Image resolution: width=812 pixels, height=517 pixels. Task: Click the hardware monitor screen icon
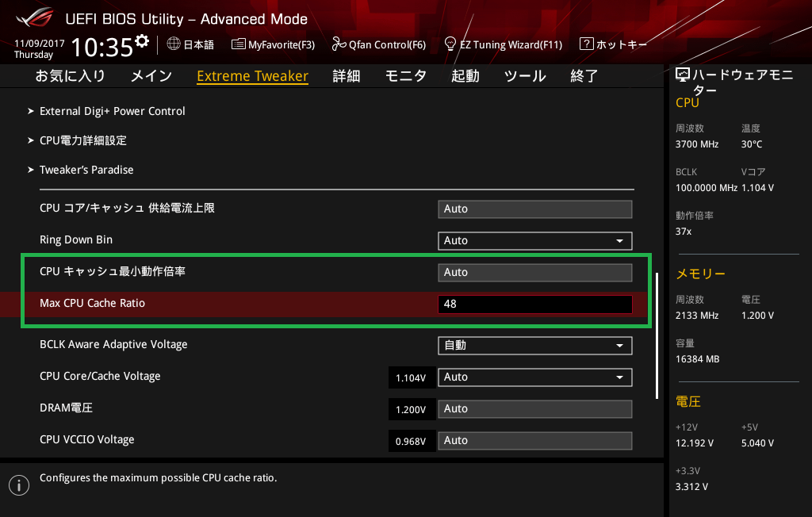coord(683,75)
